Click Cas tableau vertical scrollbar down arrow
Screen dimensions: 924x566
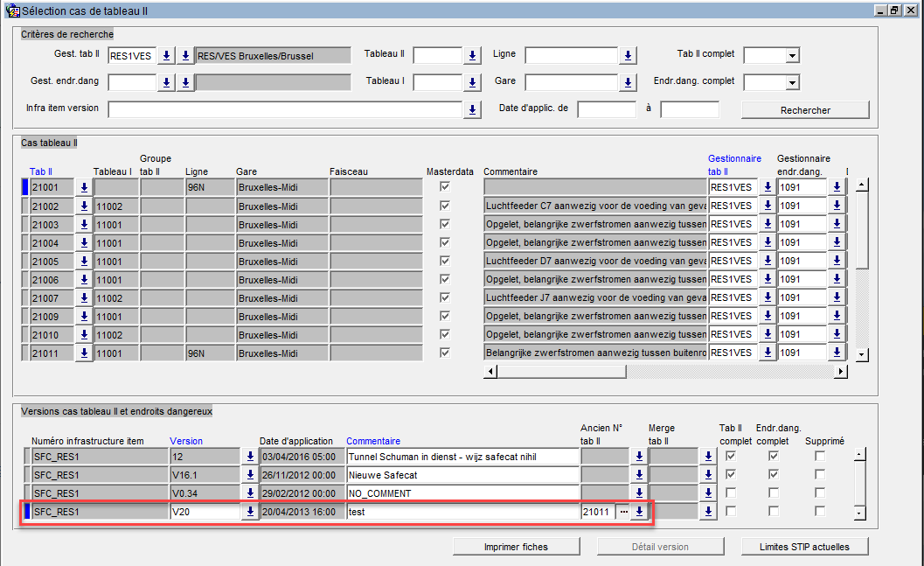click(x=862, y=355)
